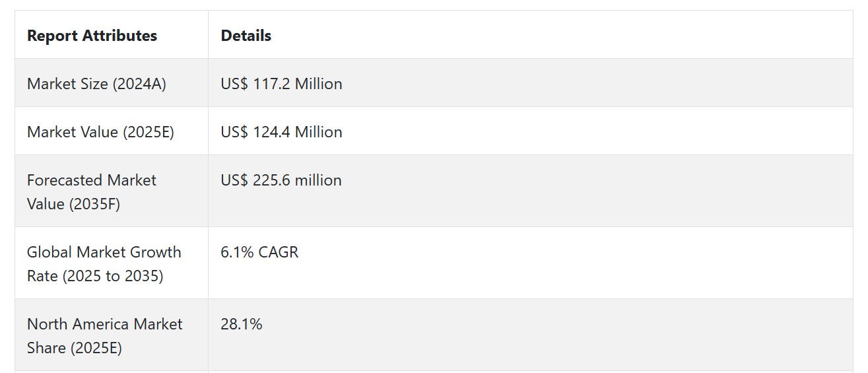Click the US$ 117.2 Million value
868x373 pixels.
281,84
